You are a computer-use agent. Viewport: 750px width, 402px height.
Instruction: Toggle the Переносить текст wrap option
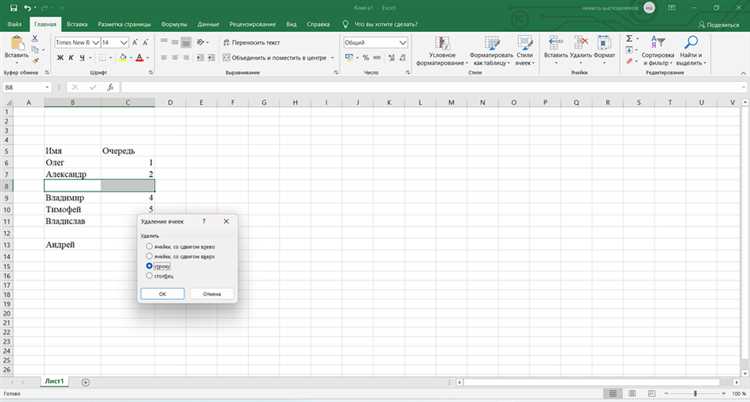point(252,43)
